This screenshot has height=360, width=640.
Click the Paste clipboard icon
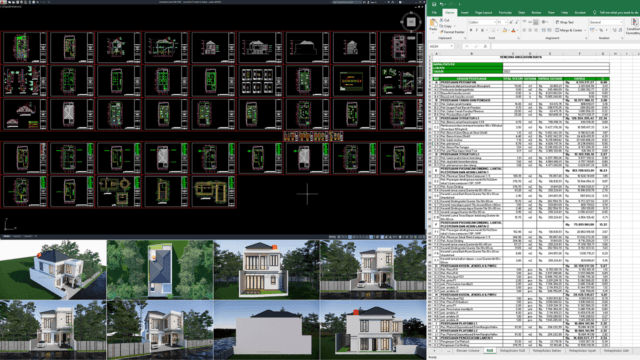pos(433,22)
